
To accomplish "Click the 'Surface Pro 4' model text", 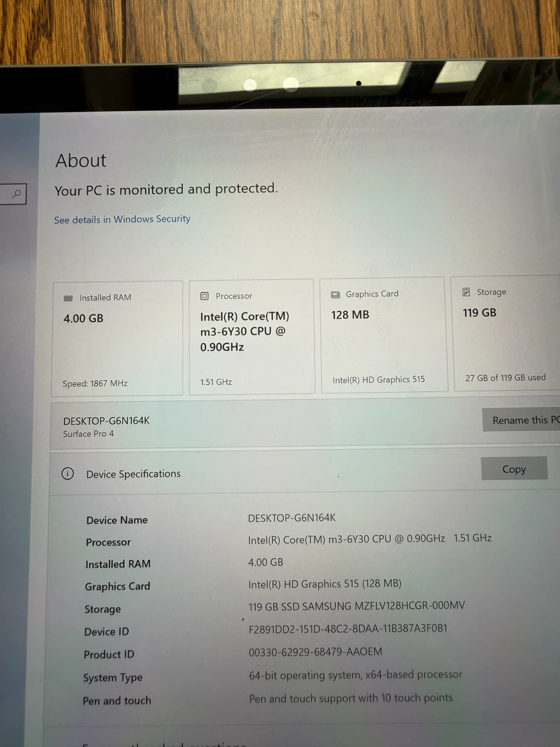I will pyautogui.click(x=89, y=434).
